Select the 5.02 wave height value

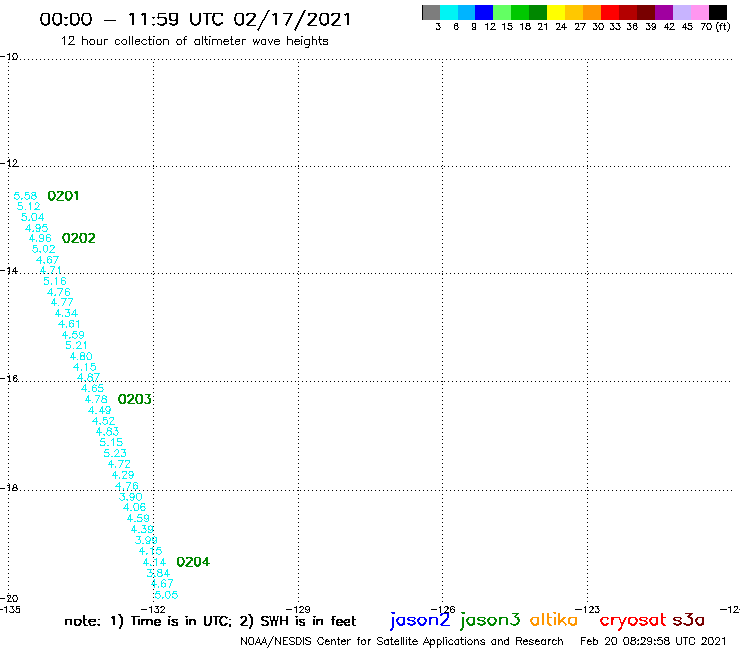click(43, 249)
